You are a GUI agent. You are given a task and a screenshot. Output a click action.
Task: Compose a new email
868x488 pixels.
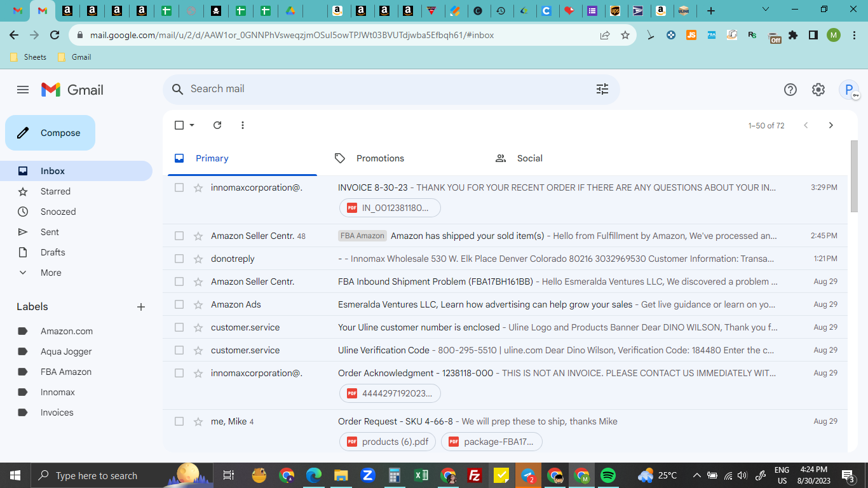pyautogui.click(x=50, y=133)
